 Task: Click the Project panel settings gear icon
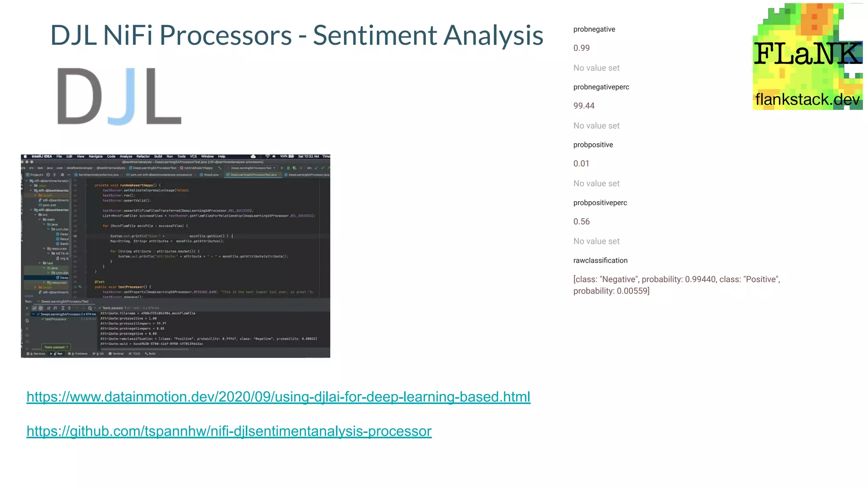(x=62, y=175)
